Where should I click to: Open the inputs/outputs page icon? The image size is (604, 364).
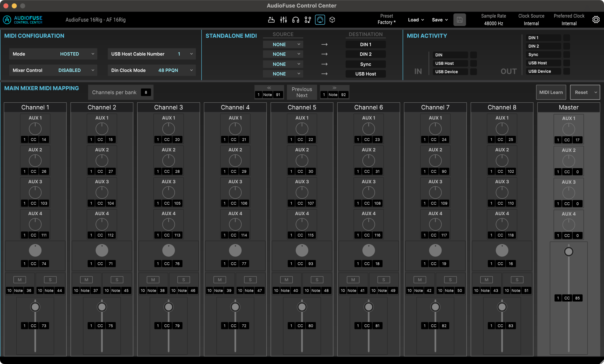point(271,20)
